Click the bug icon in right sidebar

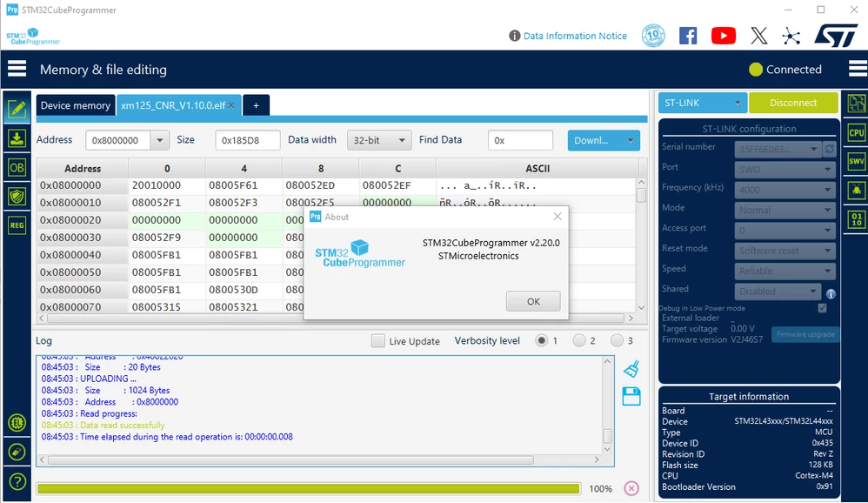[x=857, y=190]
